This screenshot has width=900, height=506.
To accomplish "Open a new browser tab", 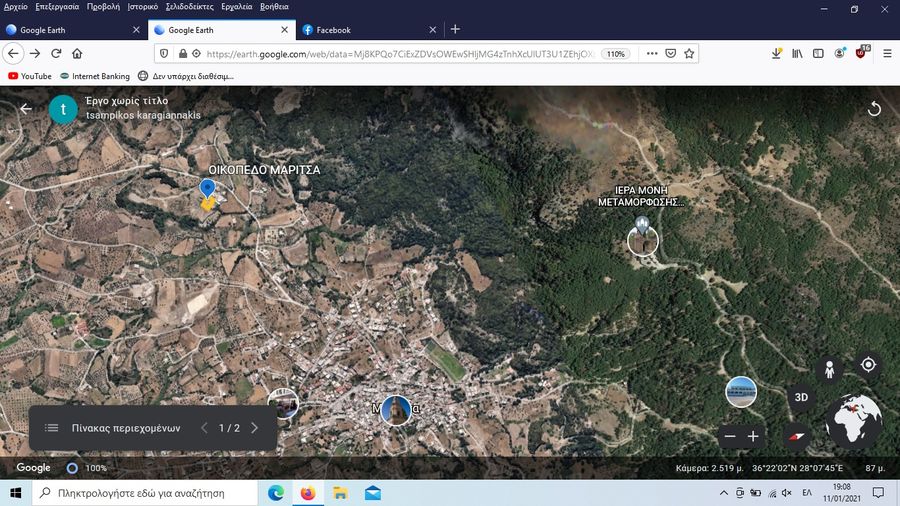I will (x=455, y=29).
